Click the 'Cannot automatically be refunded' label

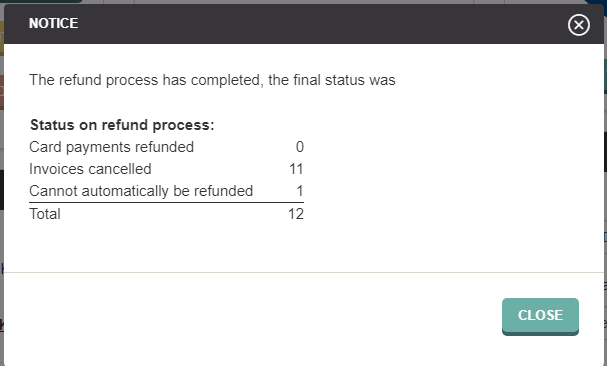pyautogui.click(x=141, y=191)
